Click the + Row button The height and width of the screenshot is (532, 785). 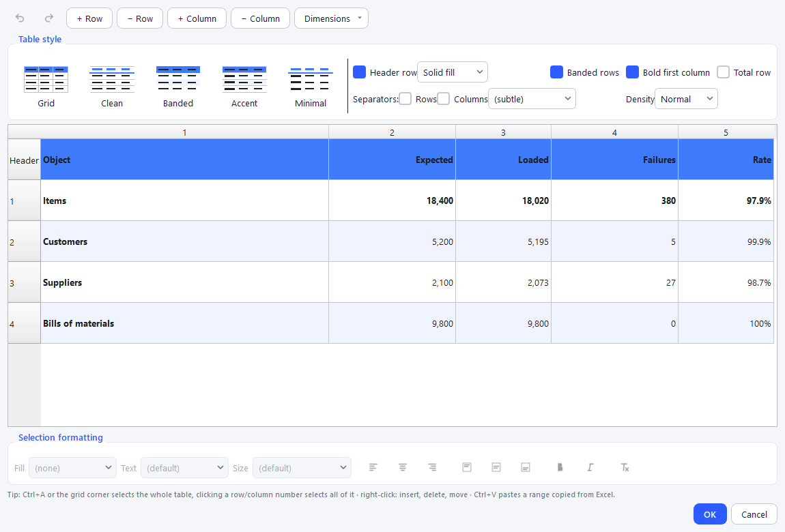[x=89, y=18]
